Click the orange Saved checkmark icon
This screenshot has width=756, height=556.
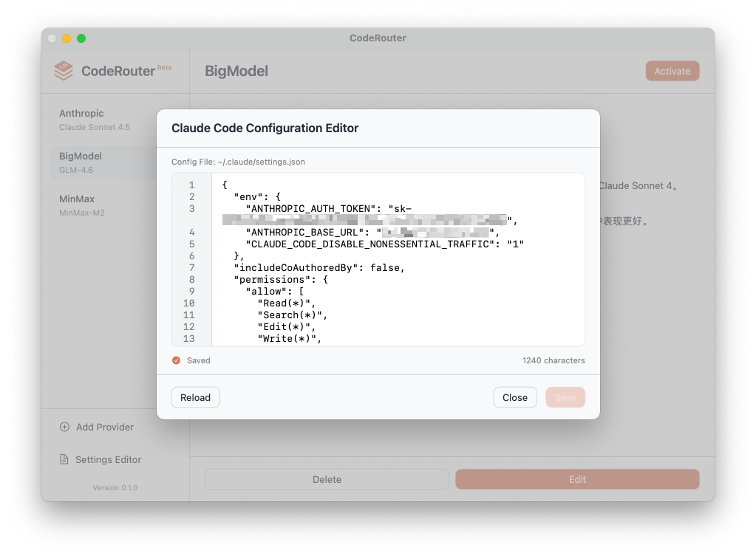pos(176,360)
